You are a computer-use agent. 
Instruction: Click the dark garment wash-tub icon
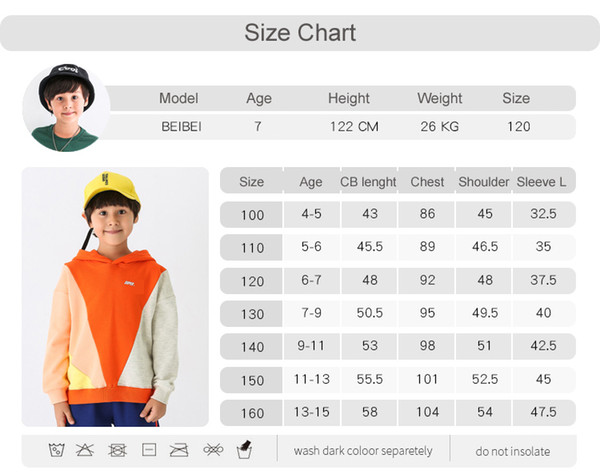(244, 449)
